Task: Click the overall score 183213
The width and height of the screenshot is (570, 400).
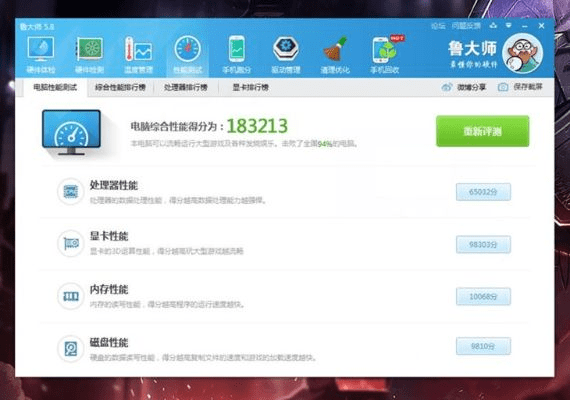Action: pos(257,126)
